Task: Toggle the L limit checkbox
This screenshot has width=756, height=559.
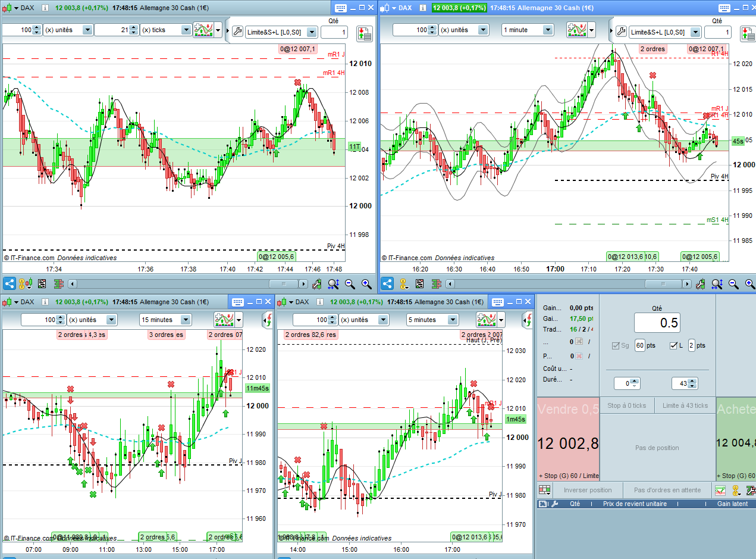Action: pyautogui.click(x=673, y=345)
